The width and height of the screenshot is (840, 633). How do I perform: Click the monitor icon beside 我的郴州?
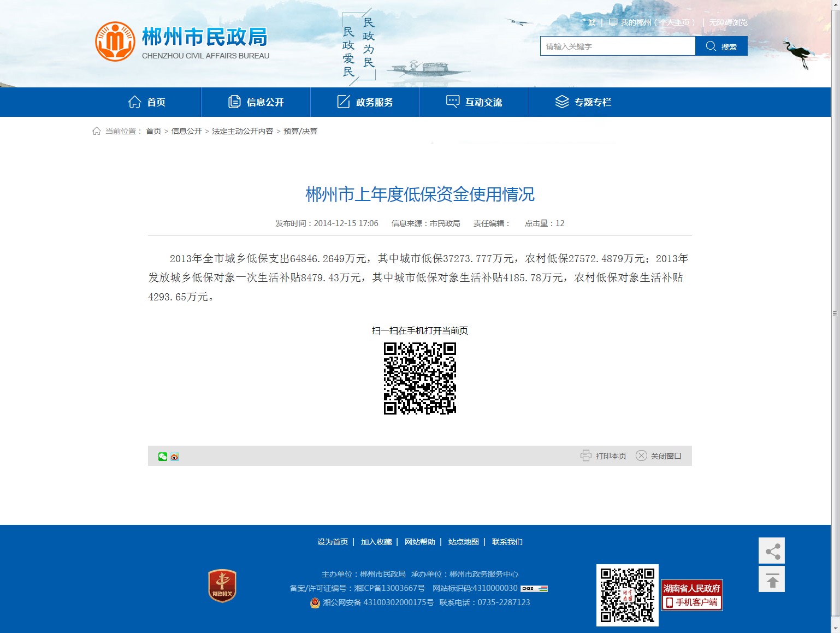(613, 22)
